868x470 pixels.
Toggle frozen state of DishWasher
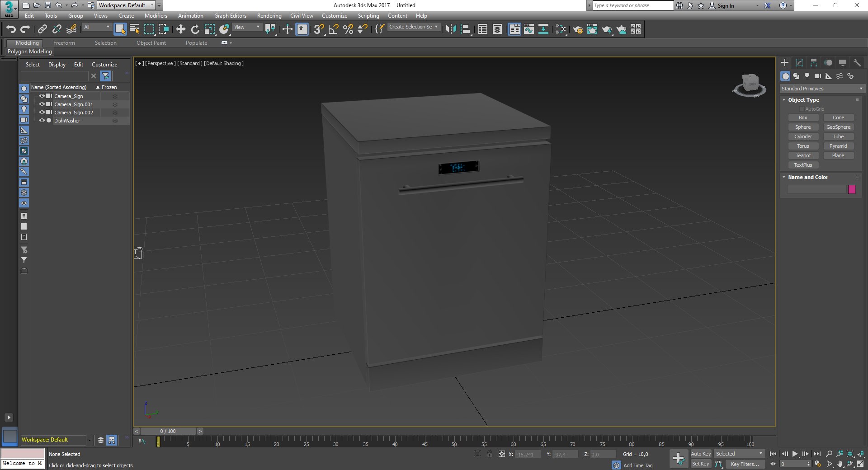pyautogui.click(x=115, y=121)
